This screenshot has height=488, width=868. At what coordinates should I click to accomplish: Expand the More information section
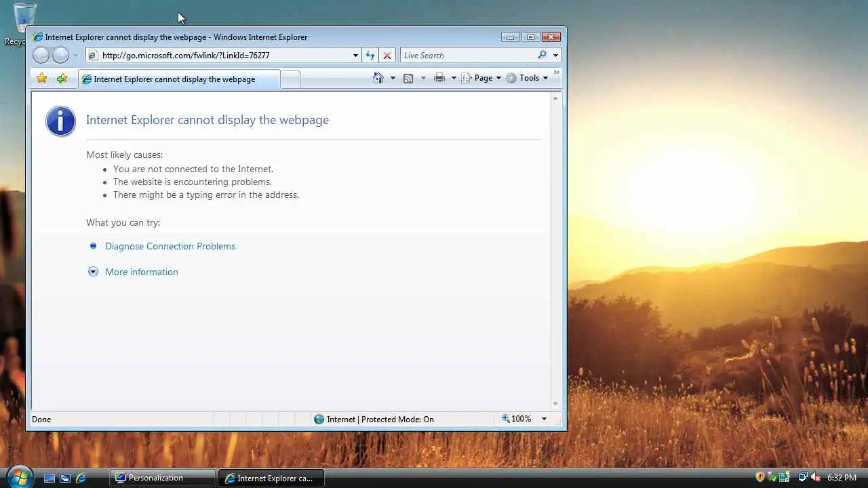[x=94, y=272]
